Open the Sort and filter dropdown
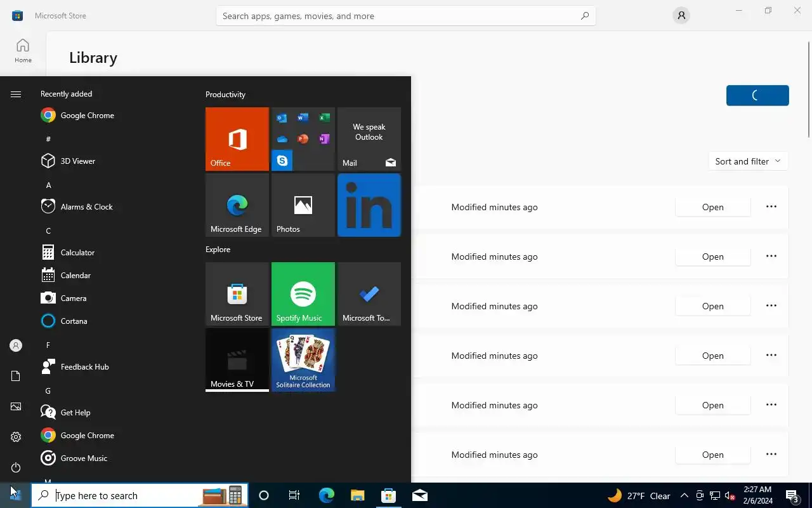 click(x=748, y=161)
